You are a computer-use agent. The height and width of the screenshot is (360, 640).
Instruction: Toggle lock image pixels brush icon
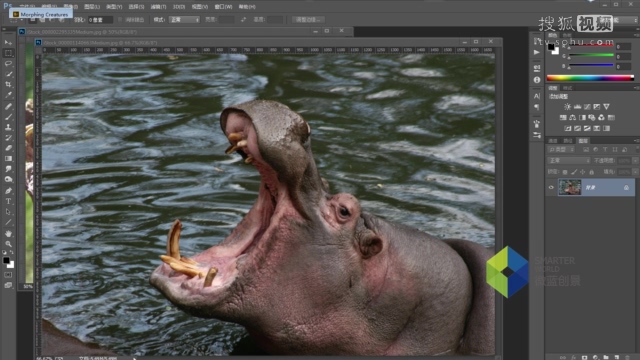574,172
